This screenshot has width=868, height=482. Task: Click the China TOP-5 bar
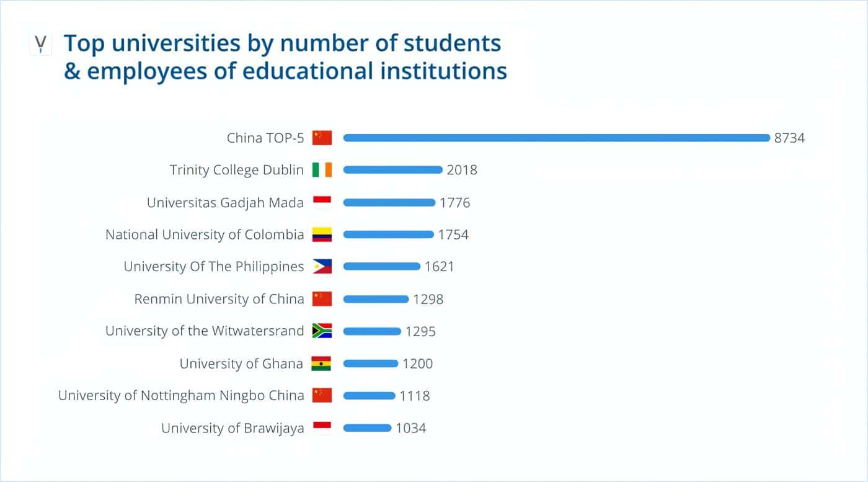pyautogui.click(x=556, y=138)
